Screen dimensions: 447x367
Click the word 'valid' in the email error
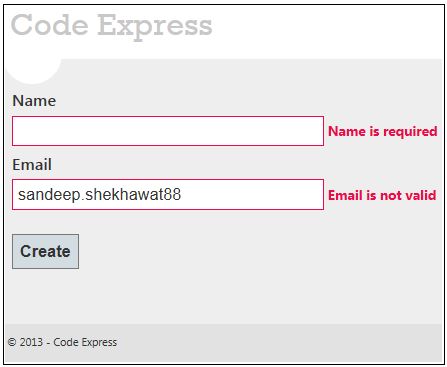pyautogui.click(x=421, y=195)
